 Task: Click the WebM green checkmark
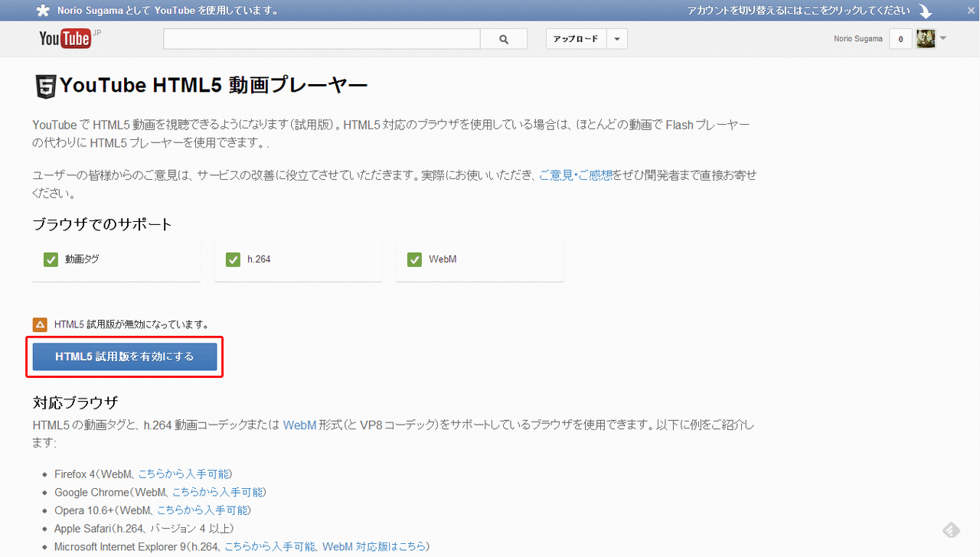click(415, 259)
